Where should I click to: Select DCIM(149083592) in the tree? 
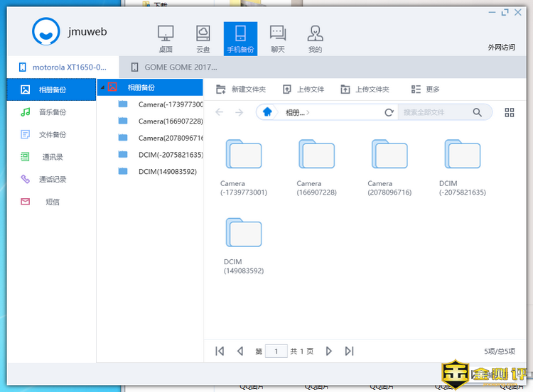pyautogui.click(x=167, y=171)
